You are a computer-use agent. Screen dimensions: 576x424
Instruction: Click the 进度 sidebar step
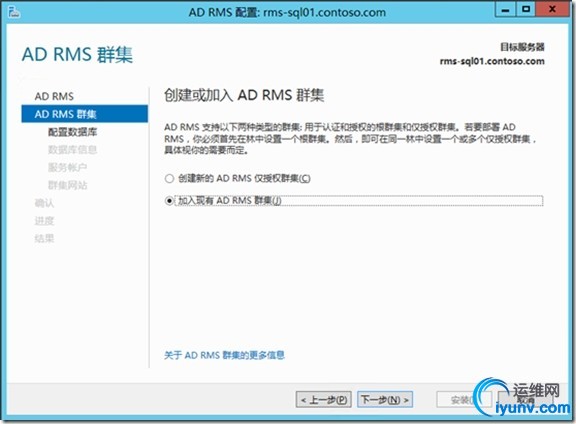pos(44,221)
